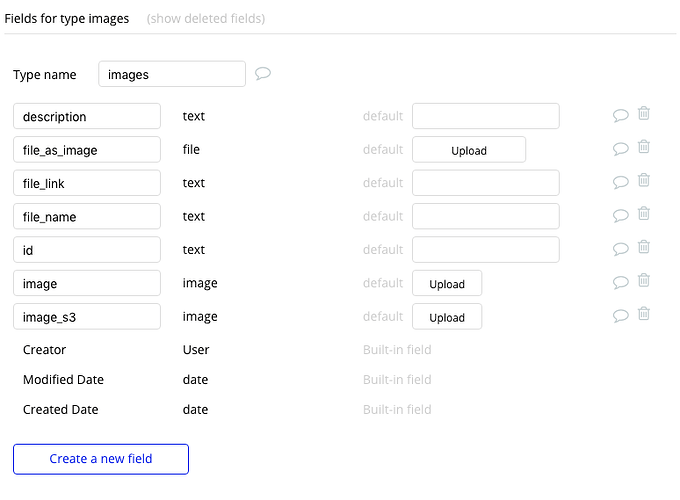Trash the file_name field
This screenshot has height=500, width=680.
point(644,214)
